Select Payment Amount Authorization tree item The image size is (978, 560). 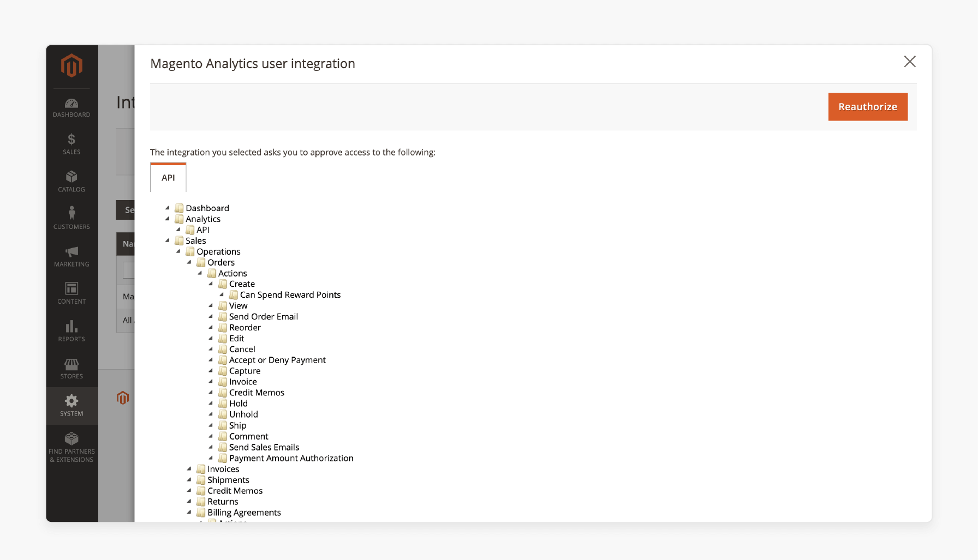pos(291,458)
